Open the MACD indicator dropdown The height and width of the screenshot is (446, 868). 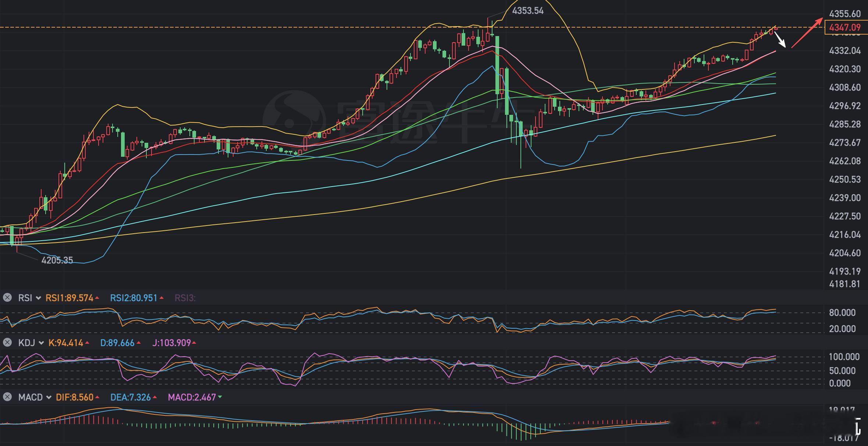pos(49,397)
